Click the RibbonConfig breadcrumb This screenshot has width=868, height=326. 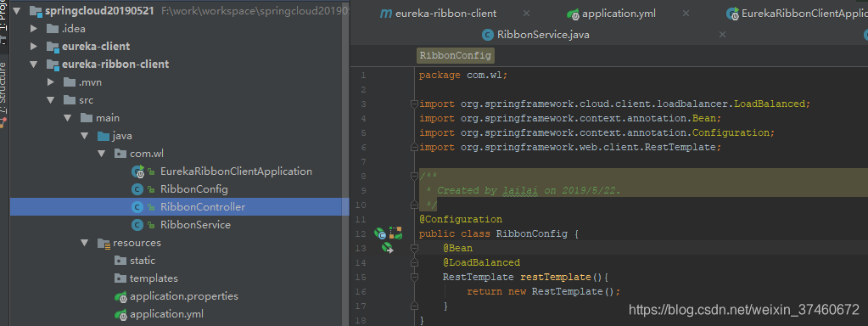tap(455, 55)
